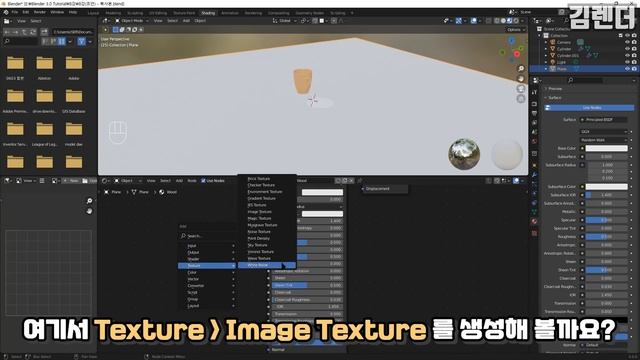The width and height of the screenshot is (640, 360).
Task: Switch to rendered shading icon
Action: click(516, 20)
